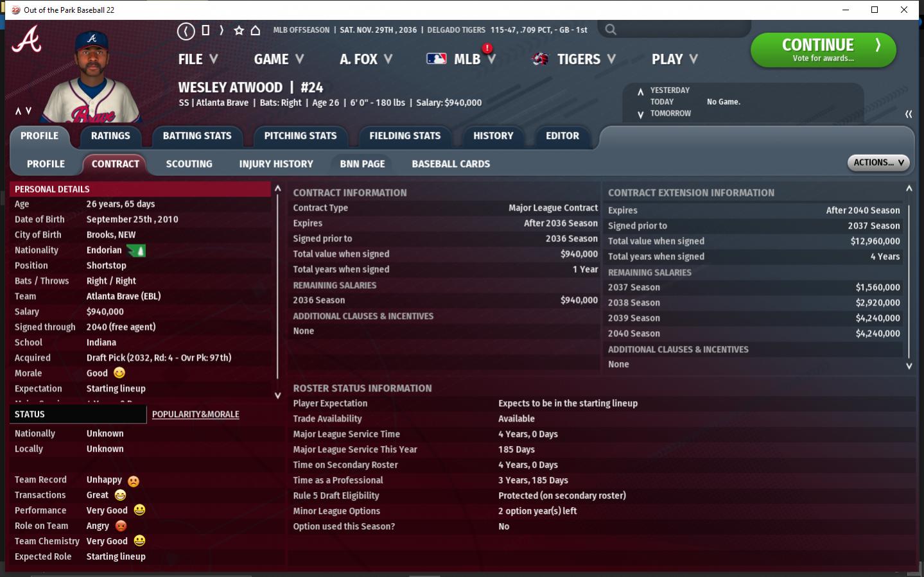Click the forward navigation arrow icon
This screenshot has height=577, width=924.
pos(222,30)
